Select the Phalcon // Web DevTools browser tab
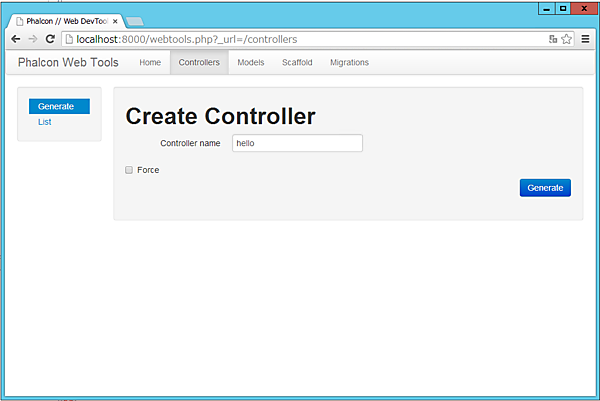Viewport: 600px width, 401px height. (x=66, y=21)
